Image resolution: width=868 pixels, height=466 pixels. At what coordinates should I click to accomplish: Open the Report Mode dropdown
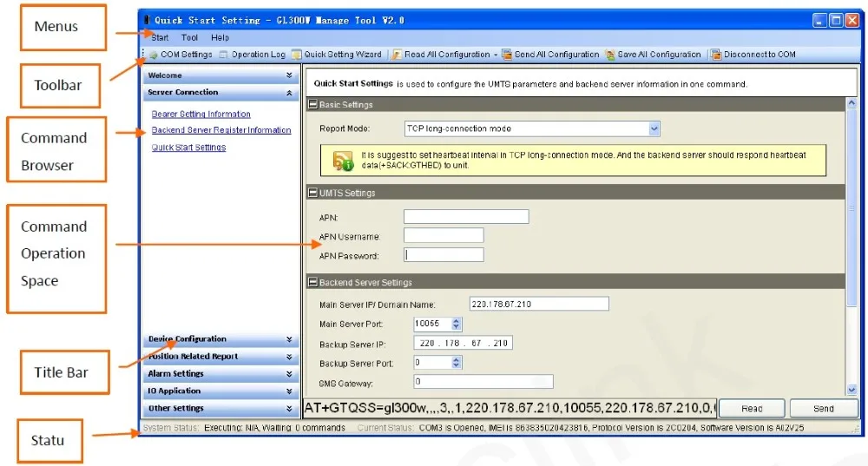[654, 128]
